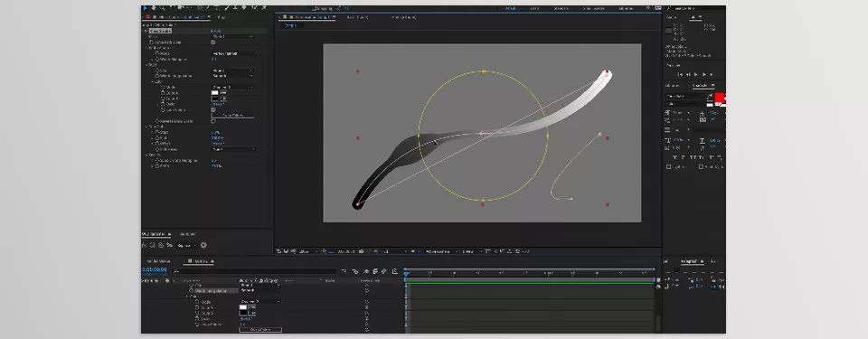Image resolution: width=868 pixels, height=339 pixels.
Task: Click red fill color in Character panel
Action: click(720, 98)
